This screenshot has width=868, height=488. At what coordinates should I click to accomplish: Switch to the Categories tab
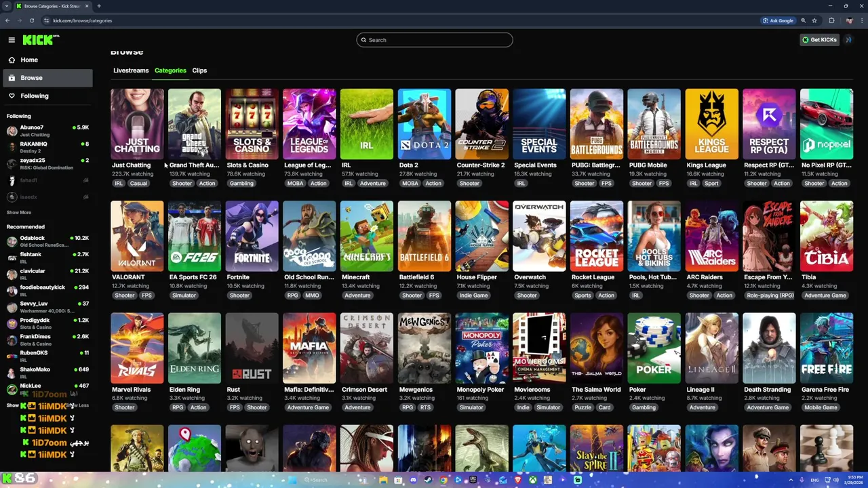pyautogui.click(x=170, y=70)
